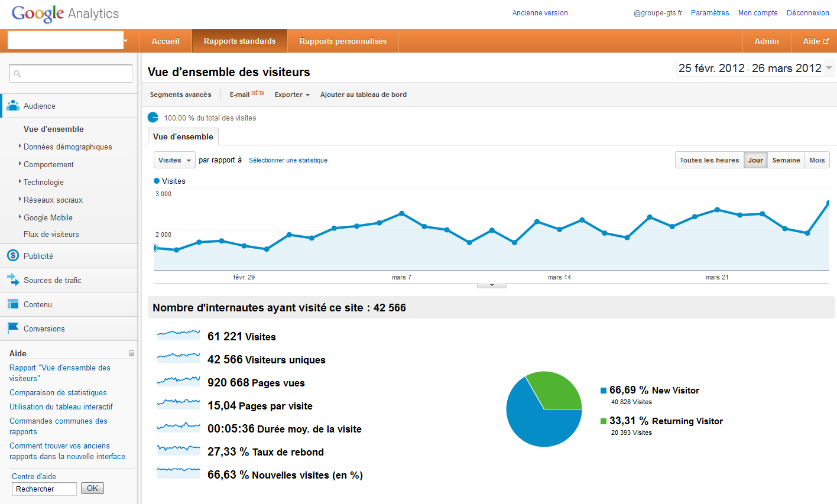This screenshot has width=837, height=504.
Task: Open the Exporter dropdown menu
Action: [x=292, y=95]
